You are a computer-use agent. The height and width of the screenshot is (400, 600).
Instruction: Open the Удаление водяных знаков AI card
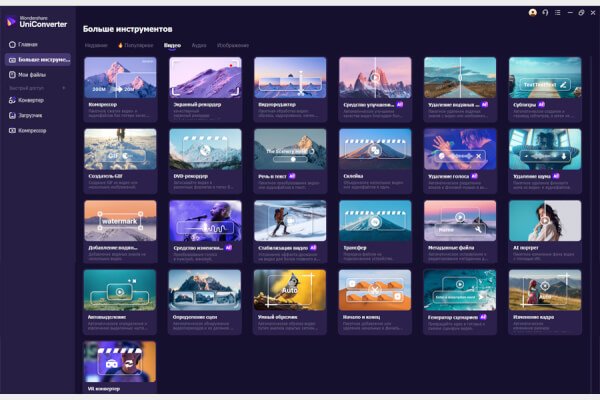[460, 89]
